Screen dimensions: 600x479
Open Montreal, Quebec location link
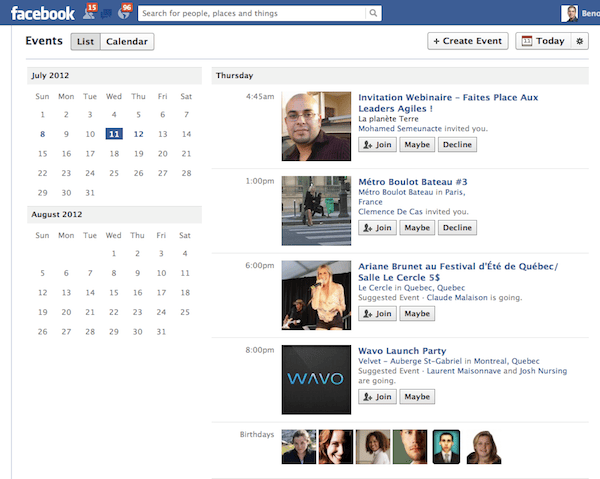(x=507, y=361)
